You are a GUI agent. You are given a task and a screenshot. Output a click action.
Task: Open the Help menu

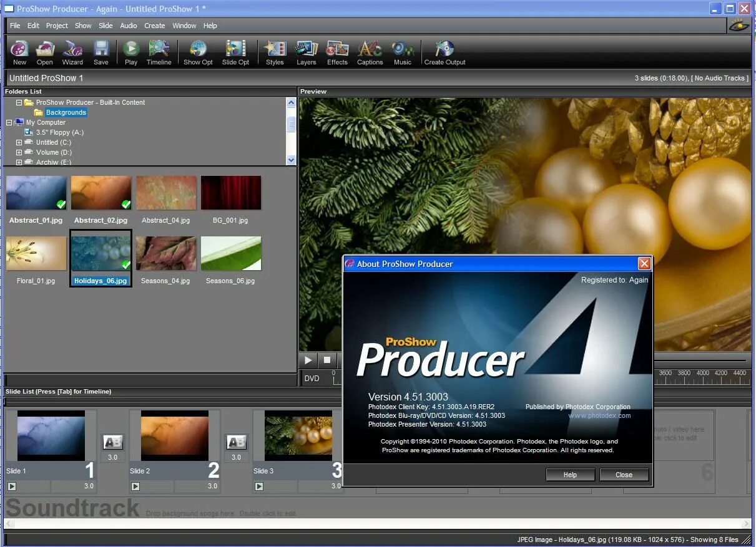210,26
